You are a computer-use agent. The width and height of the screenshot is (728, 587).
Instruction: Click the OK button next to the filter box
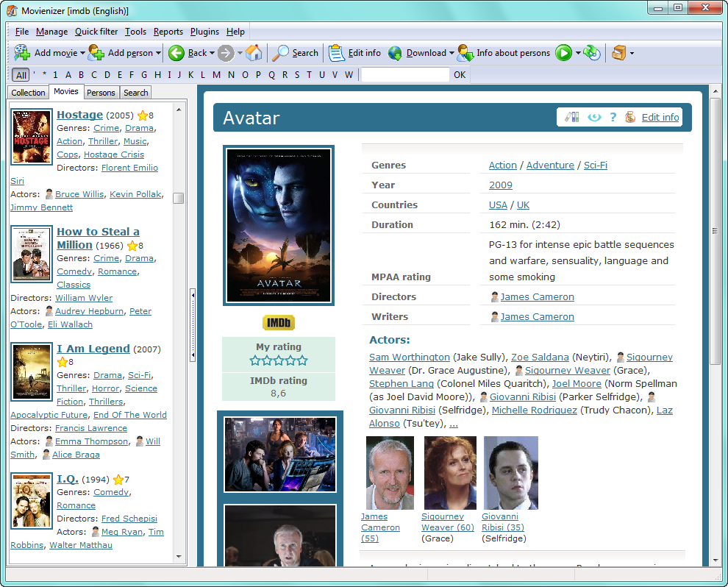pyautogui.click(x=460, y=75)
